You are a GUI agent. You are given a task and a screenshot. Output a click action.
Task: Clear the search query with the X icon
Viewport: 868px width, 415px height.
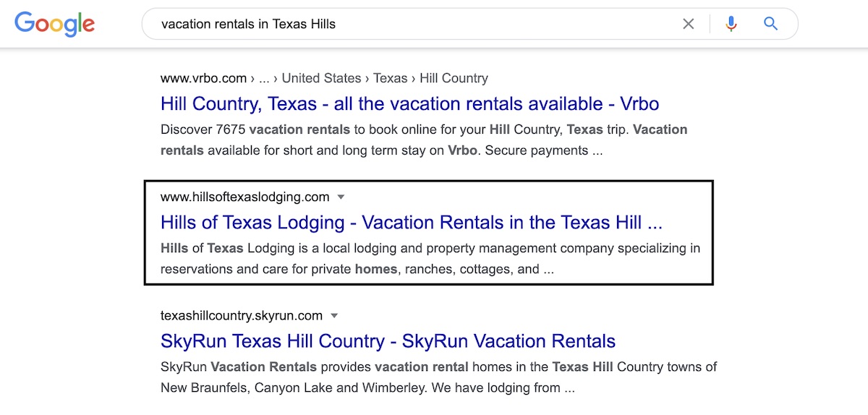(689, 24)
